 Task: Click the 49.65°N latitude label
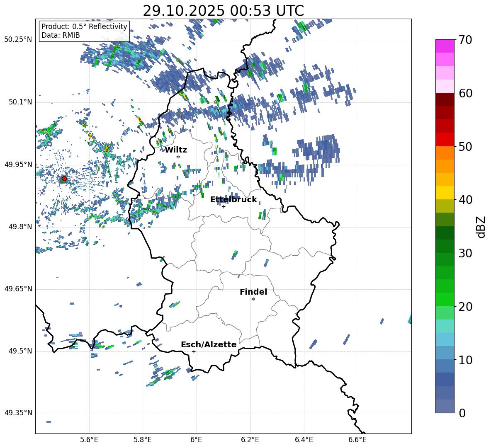click(18, 289)
